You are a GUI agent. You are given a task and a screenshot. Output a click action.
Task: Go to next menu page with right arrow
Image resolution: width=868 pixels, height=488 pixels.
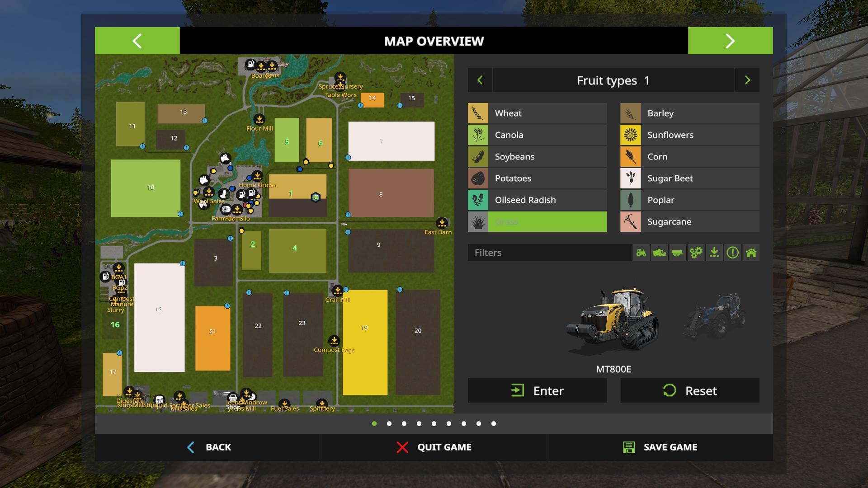click(x=730, y=41)
